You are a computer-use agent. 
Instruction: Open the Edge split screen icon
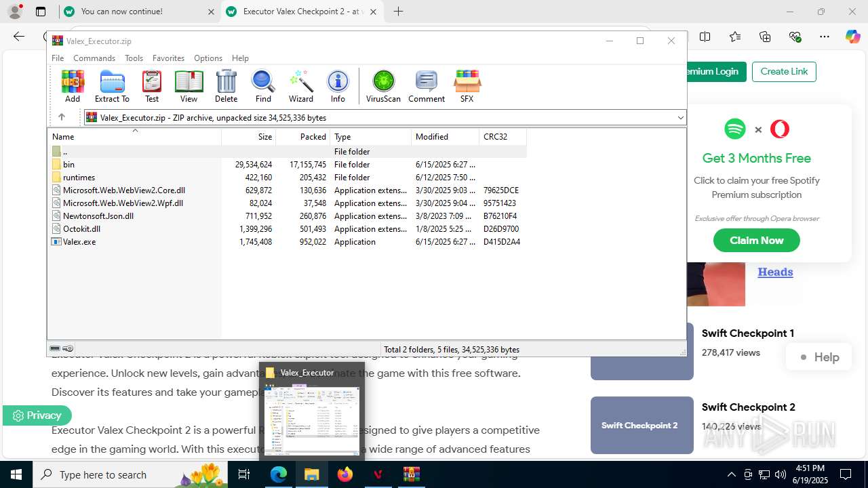(705, 37)
